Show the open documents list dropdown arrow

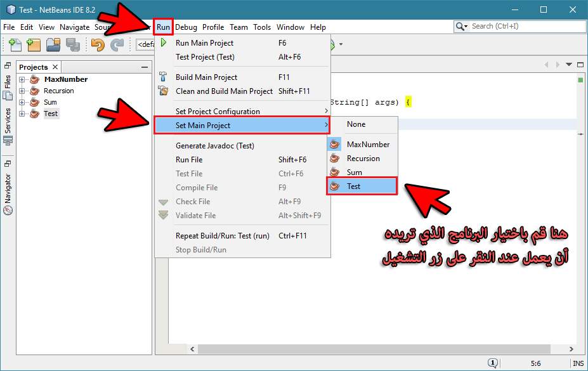[569, 65]
